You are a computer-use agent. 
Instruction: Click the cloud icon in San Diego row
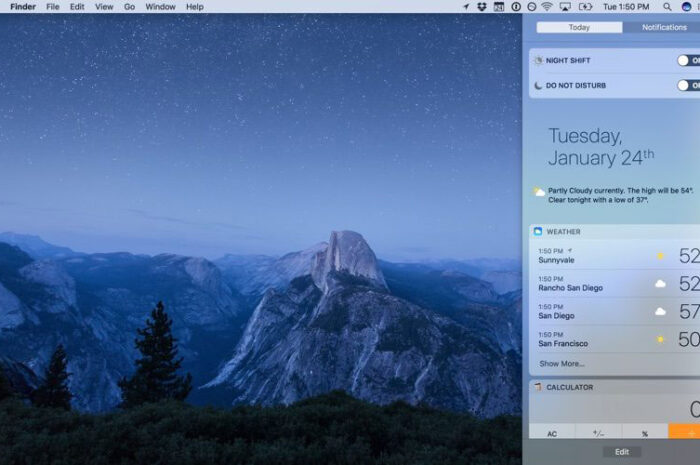[x=660, y=311]
